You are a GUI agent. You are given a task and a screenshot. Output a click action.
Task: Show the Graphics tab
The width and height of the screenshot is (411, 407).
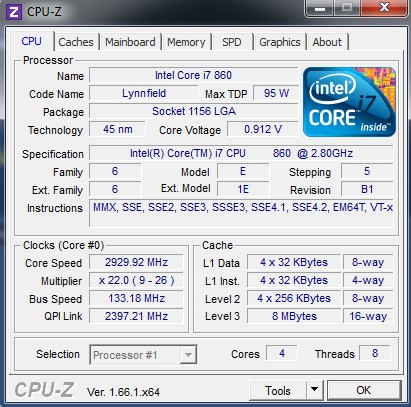coord(280,42)
